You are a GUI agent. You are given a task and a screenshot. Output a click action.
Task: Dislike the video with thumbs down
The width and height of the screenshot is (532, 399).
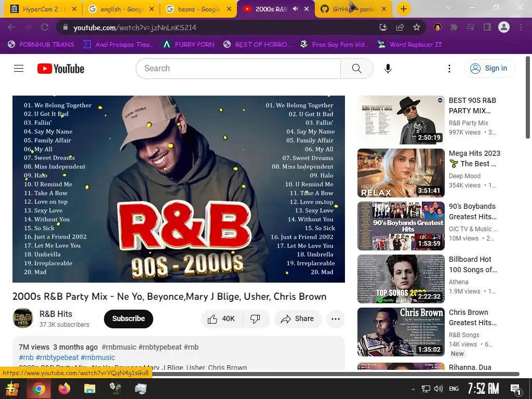click(255, 318)
